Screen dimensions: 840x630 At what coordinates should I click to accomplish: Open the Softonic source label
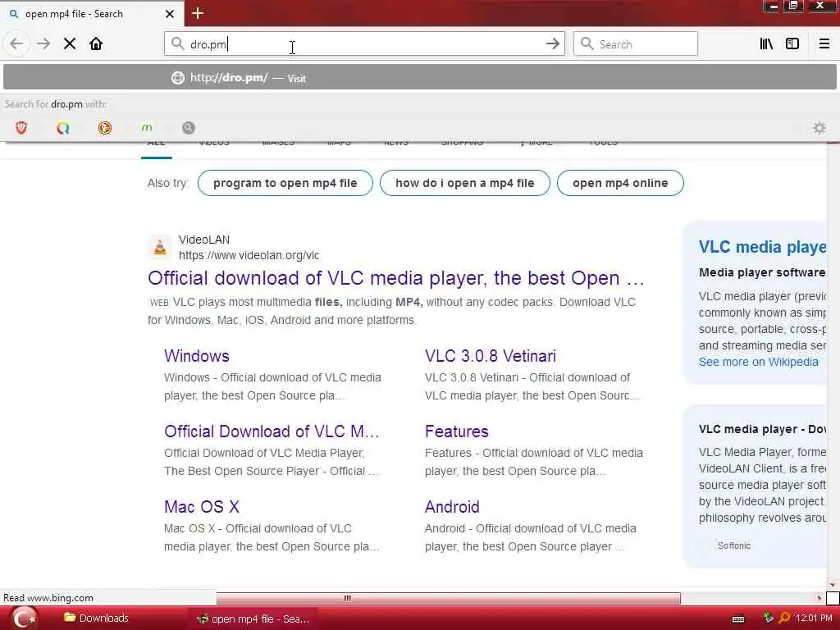coord(734,546)
